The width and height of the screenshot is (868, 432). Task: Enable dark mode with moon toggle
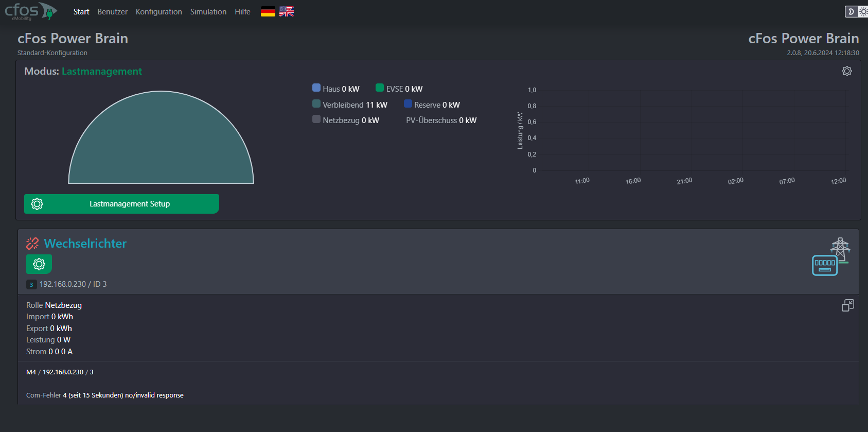pyautogui.click(x=851, y=11)
